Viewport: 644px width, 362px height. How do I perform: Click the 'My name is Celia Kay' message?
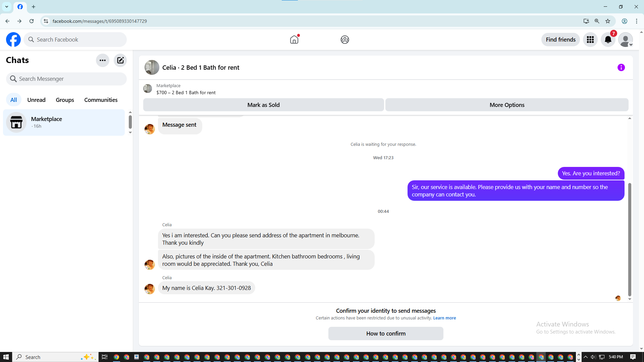[x=207, y=288]
